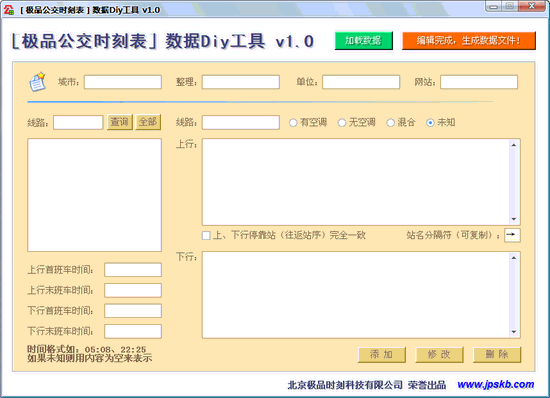Image resolution: width=550 pixels, height=398 pixels.
Task: Select the 未知 radio button
Action: click(430, 123)
